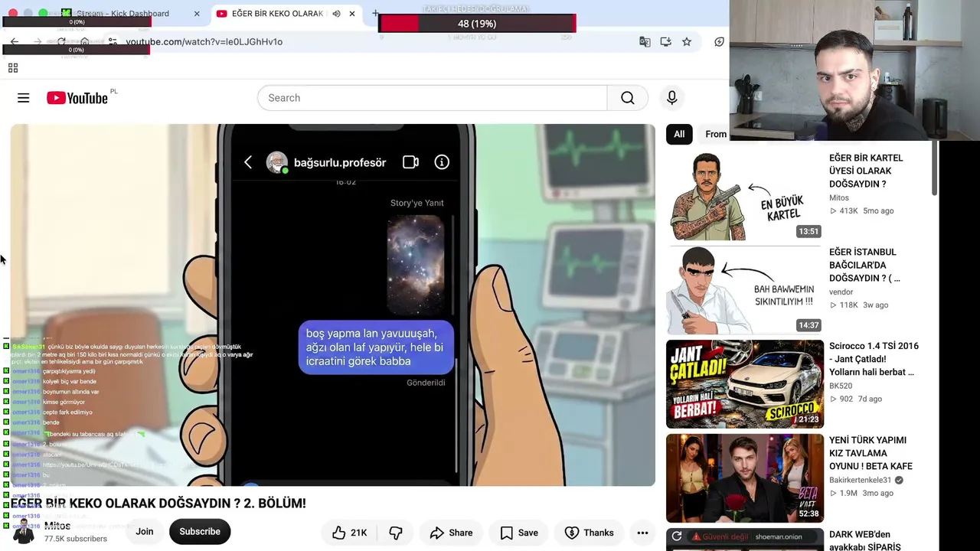Open YENİ TÜRK YAPIMI KIZ TAVLAMA title

click(871, 453)
